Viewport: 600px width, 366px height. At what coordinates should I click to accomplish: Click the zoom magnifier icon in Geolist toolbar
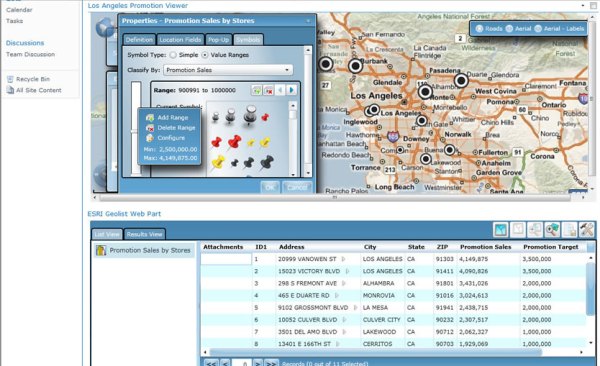pos(552,230)
